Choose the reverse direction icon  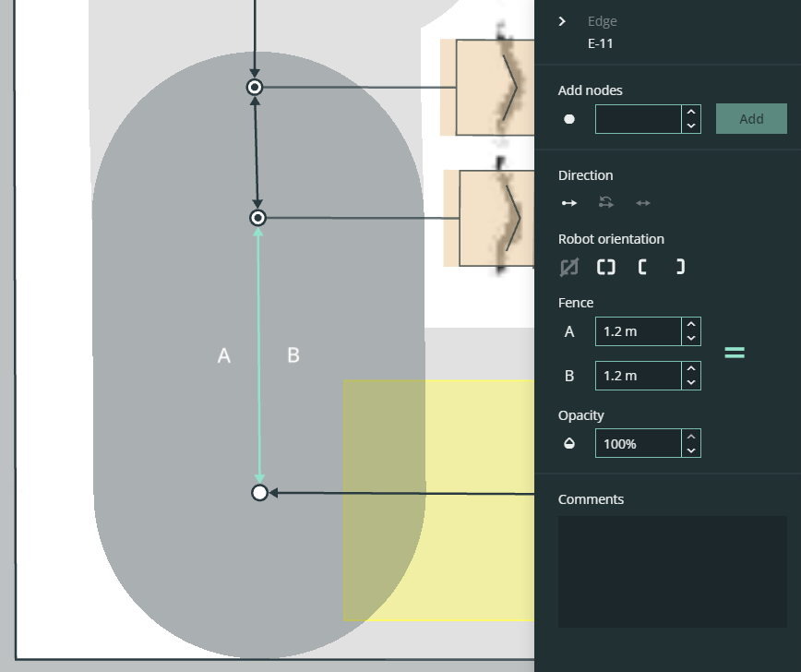(606, 203)
